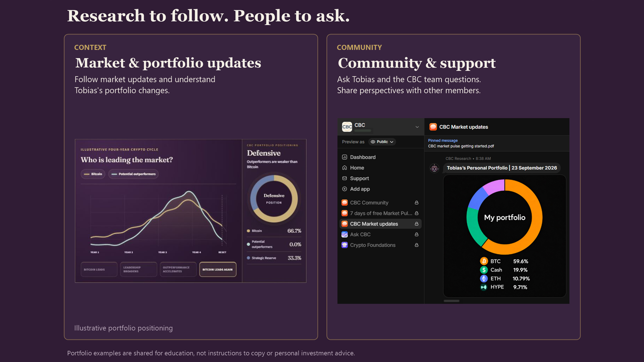
Task: Open the Support inbox icon
Action: pyautogui.click(x=344, y=178)
